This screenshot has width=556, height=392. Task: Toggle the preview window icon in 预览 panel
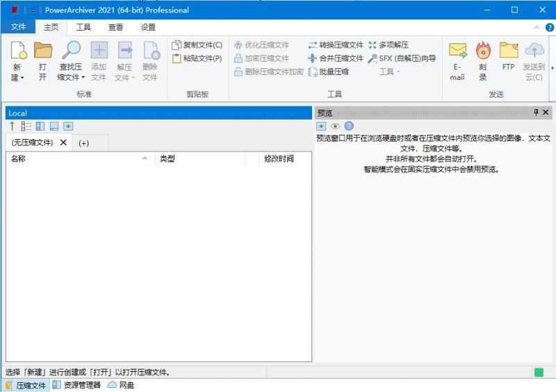pos(321,126)
